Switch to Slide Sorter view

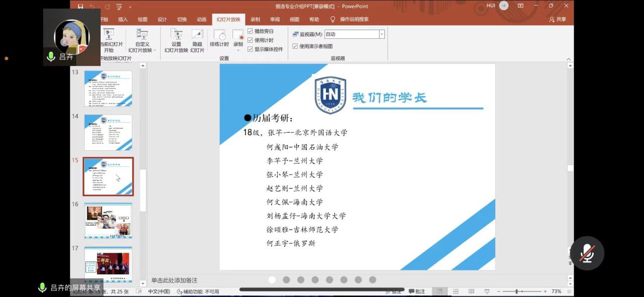[x=455, y=291]
